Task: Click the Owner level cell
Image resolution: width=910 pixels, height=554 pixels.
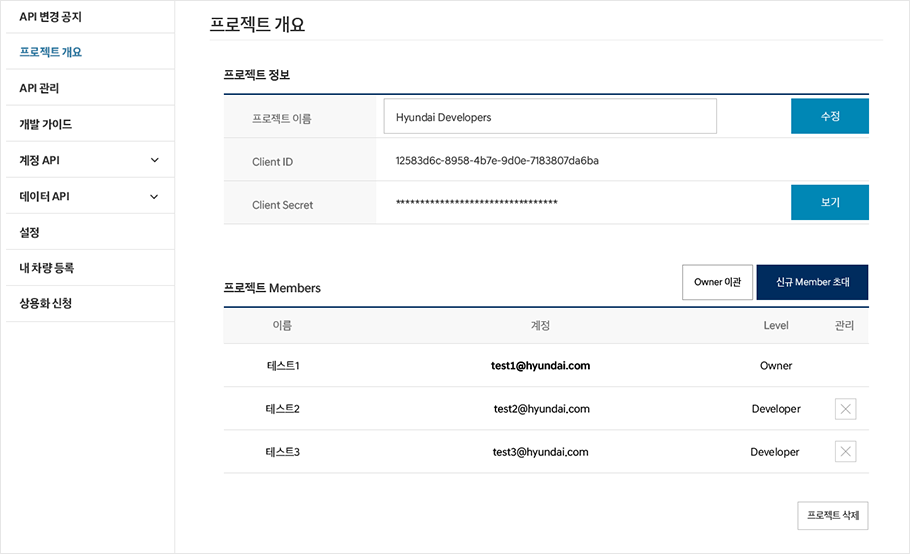Action: pos(776,366)
